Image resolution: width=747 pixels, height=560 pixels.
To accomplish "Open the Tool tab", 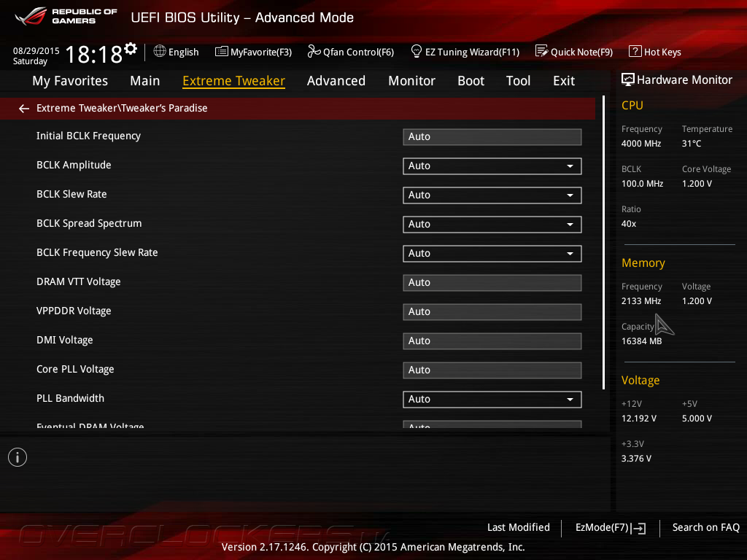I will [518, 81].
